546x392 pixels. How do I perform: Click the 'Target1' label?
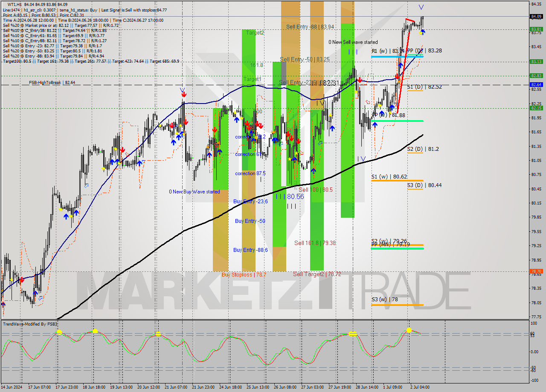253,79
